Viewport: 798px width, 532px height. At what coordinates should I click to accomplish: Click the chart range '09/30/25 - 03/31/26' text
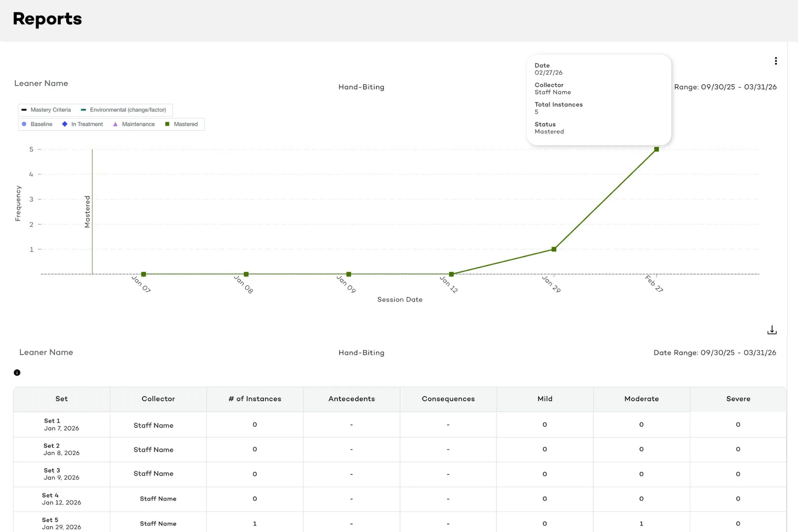click(739, 87)
